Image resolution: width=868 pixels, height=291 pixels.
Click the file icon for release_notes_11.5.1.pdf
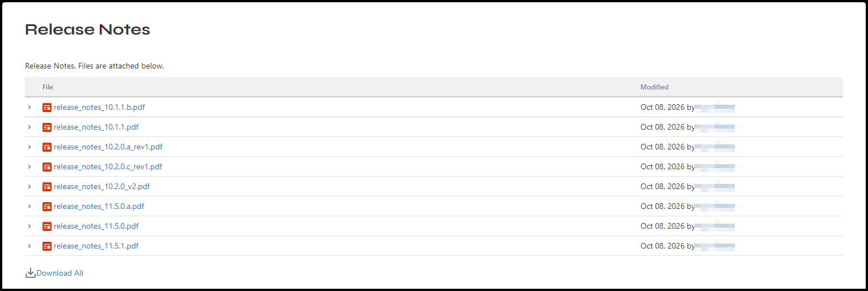47,246
